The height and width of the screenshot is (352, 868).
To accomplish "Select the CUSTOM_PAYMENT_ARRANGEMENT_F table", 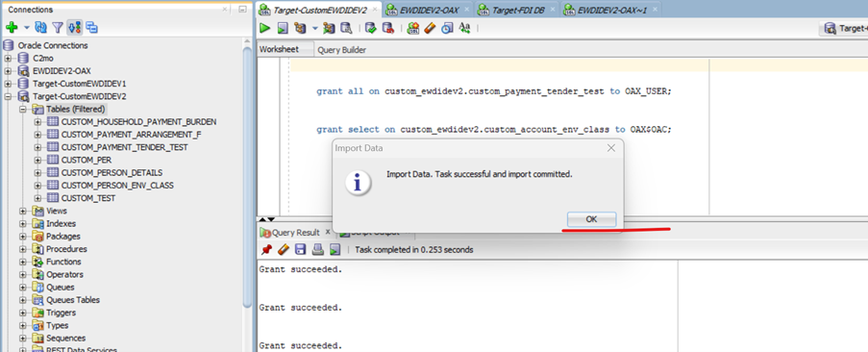I will (x=131, y=135).
